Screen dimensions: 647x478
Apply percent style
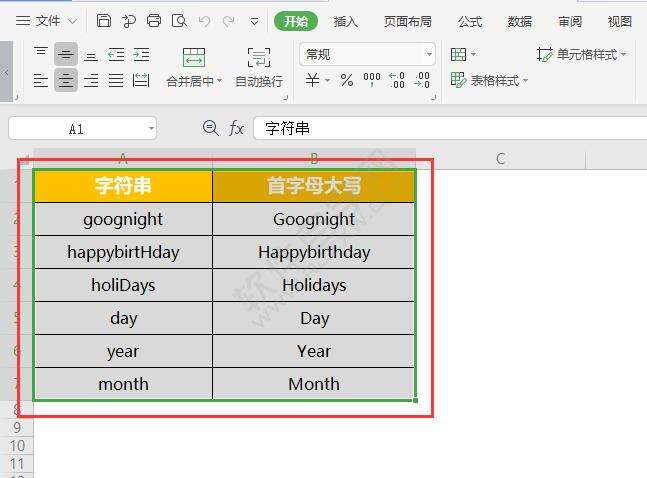point(347,80)
